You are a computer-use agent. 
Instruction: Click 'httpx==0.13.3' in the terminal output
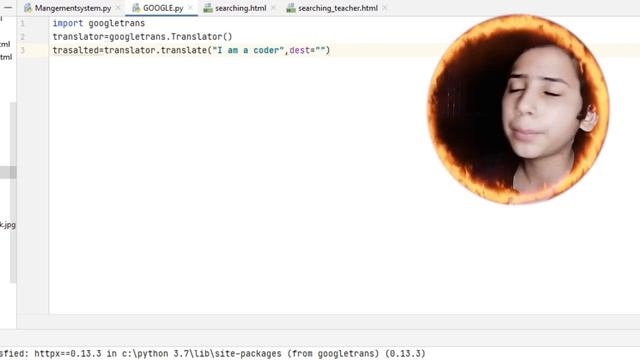point(68,353)
